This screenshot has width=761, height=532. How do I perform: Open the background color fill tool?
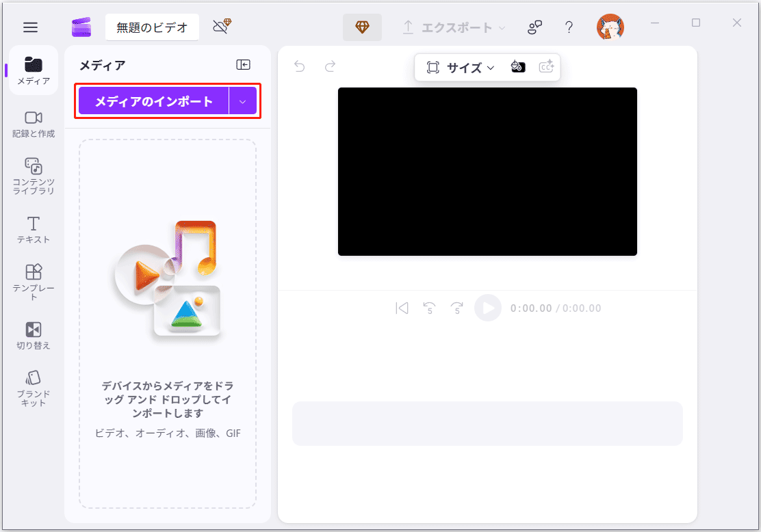pyautogui.click(x=518, y=66)
